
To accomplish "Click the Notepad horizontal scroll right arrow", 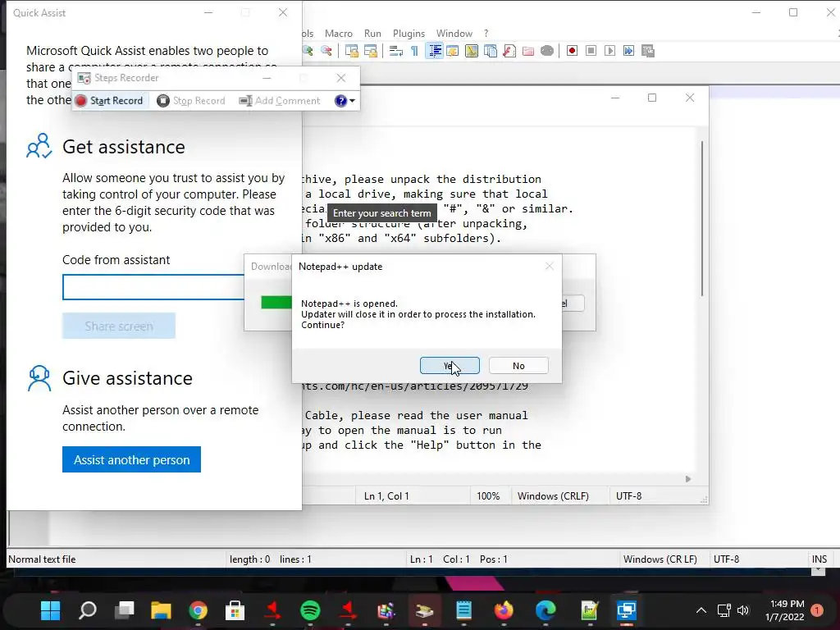I will (688, 479).
